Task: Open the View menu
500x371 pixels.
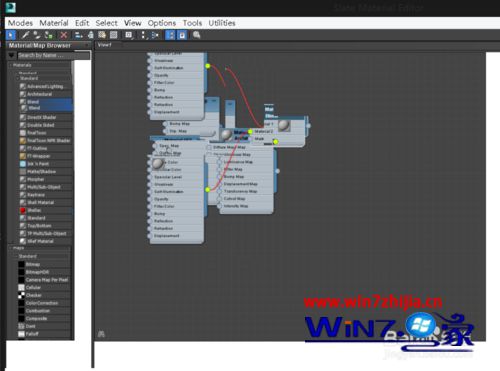Action: point(133,23)
